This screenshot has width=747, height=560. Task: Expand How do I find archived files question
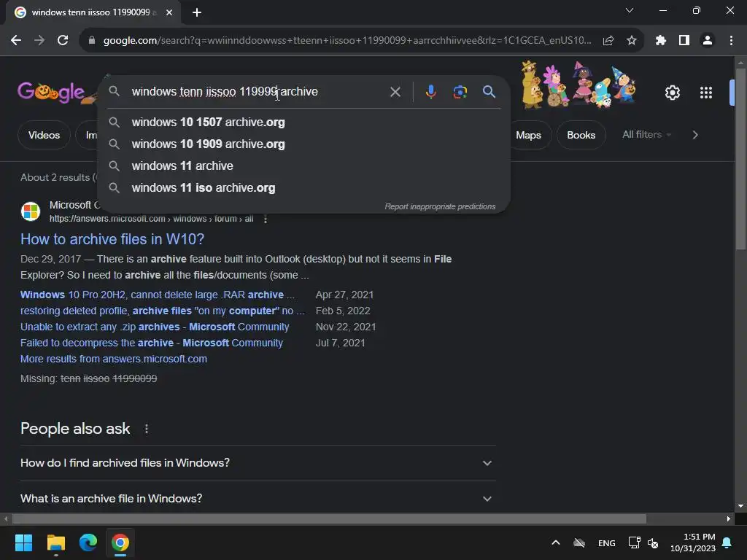click(x=258, y=463)
